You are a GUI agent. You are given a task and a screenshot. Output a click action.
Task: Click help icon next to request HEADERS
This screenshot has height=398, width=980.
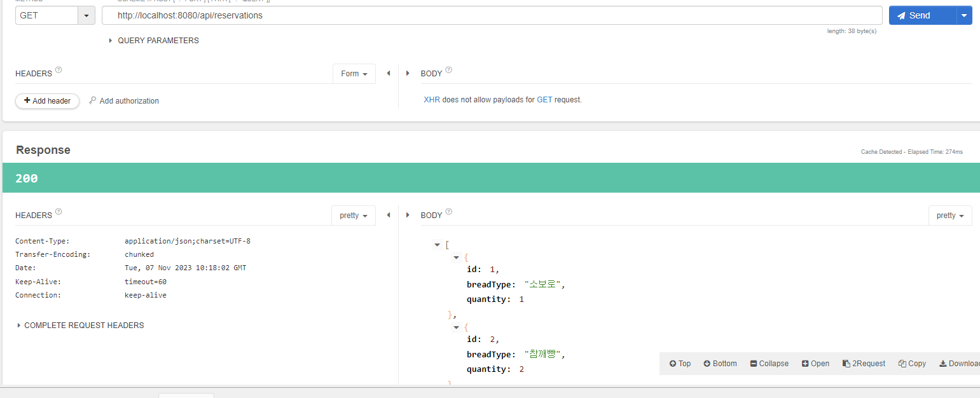[59, 70]
